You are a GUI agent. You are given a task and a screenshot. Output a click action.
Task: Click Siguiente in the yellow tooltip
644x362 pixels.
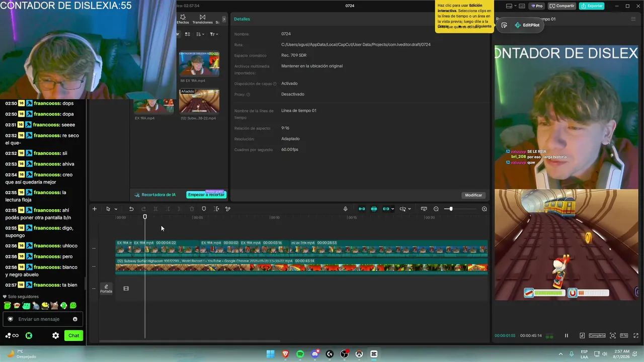coord(483,26)
